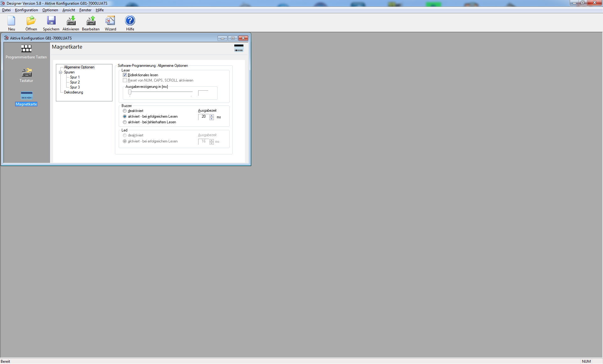This screenshot has height=364, width=603.
Task: Collapse the Spuren tree node
Action: [x=61, y=72]
